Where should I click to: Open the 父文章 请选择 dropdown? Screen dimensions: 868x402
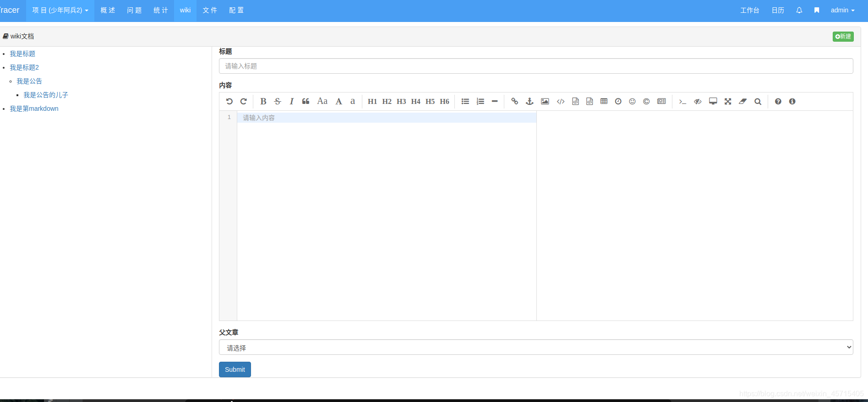(536, 347)
